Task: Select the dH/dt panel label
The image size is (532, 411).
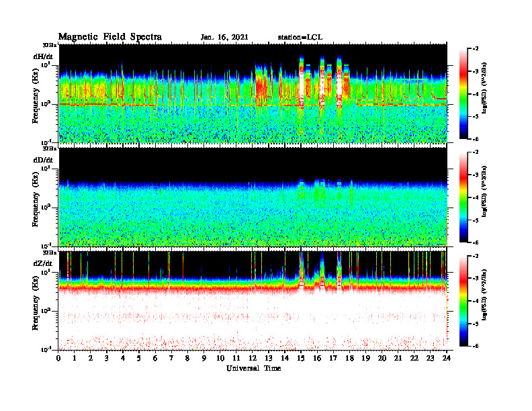Action: pos(43,56)
